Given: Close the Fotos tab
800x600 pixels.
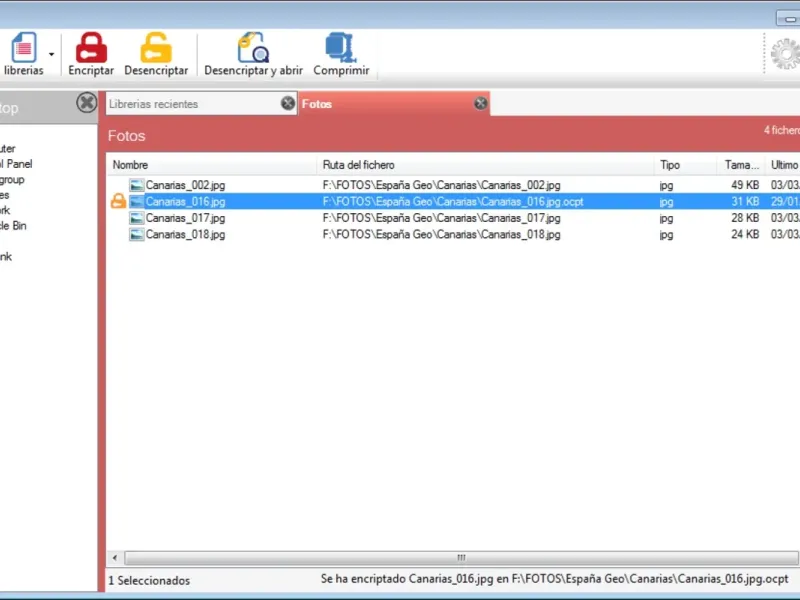Looking at the screenshot, I should [480, 103].
